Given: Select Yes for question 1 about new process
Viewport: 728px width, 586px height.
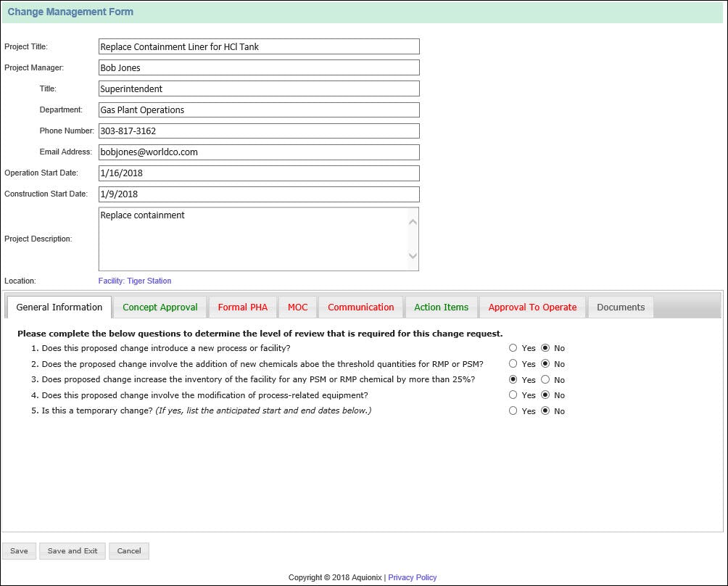Looking at the screenshot, I should 513,348.
